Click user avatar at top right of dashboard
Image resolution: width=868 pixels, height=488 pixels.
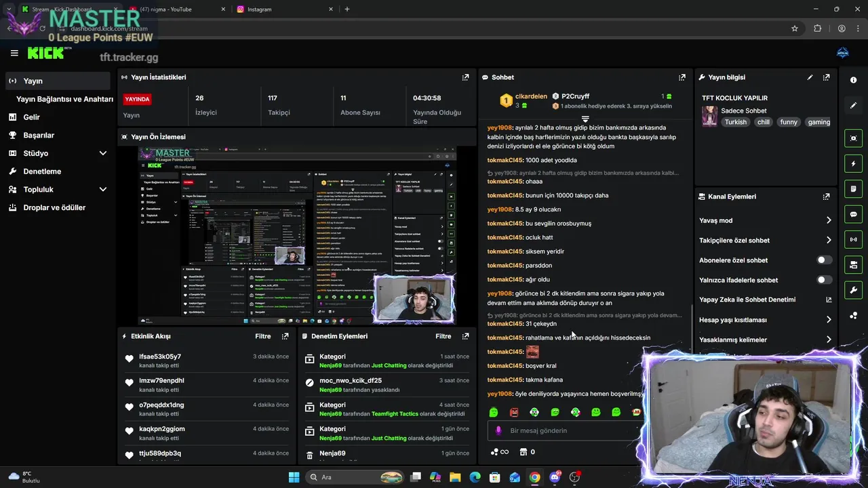[843, 53]
